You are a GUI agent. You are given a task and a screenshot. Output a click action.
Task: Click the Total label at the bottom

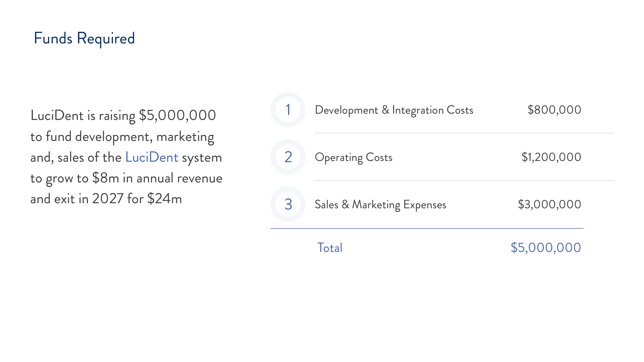(x=330, y=248)
